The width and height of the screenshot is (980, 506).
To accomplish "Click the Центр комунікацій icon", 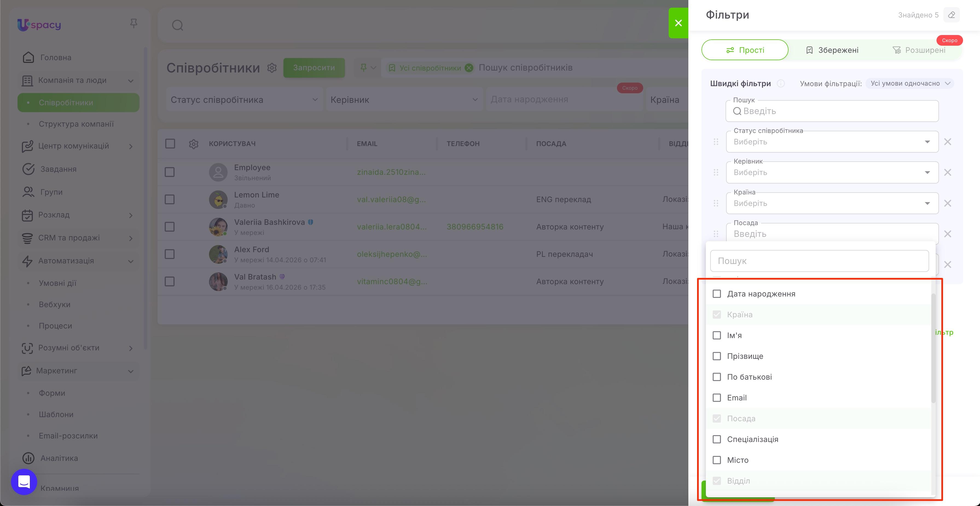I will pyautogui.click(x=27, y=147).
